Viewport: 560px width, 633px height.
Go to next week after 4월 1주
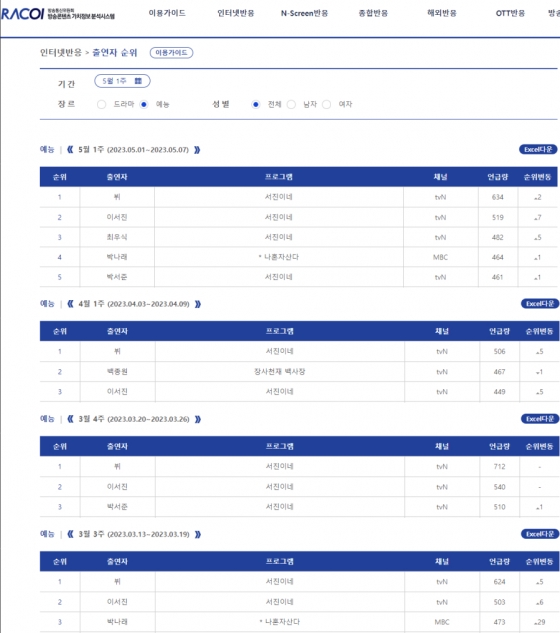pyautogui.click(x=198, y=304)
